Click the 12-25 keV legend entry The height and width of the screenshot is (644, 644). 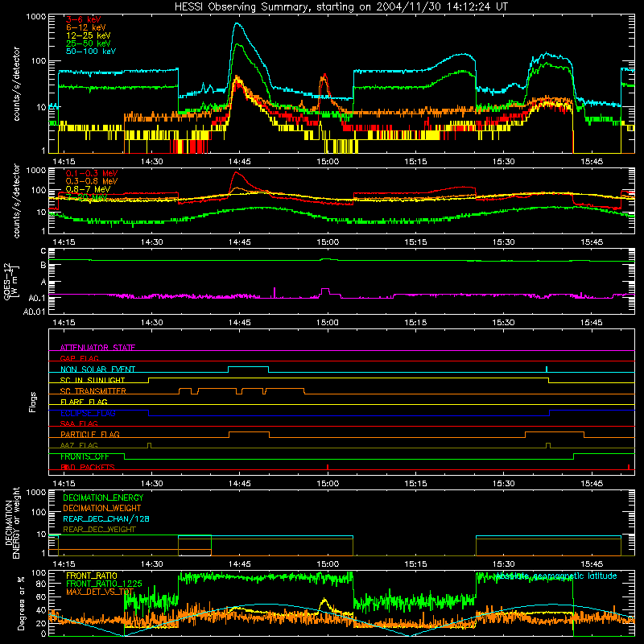[x=89, y=35]
